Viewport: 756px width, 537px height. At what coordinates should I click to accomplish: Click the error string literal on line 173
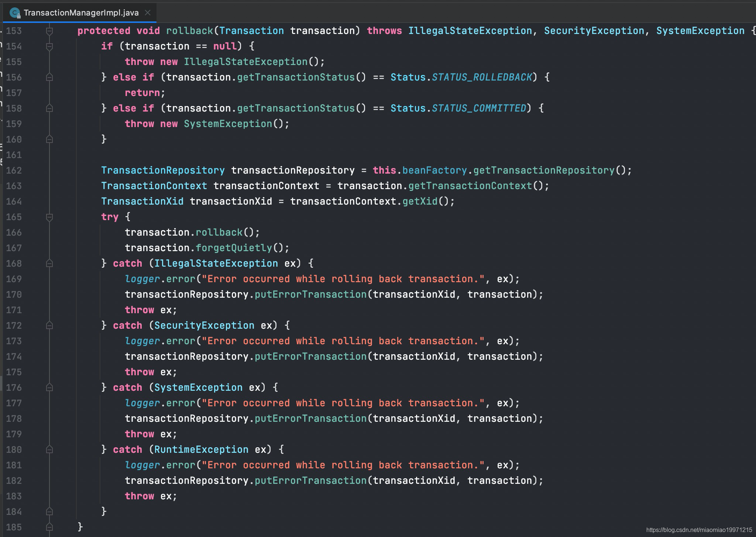coord(343,341)
